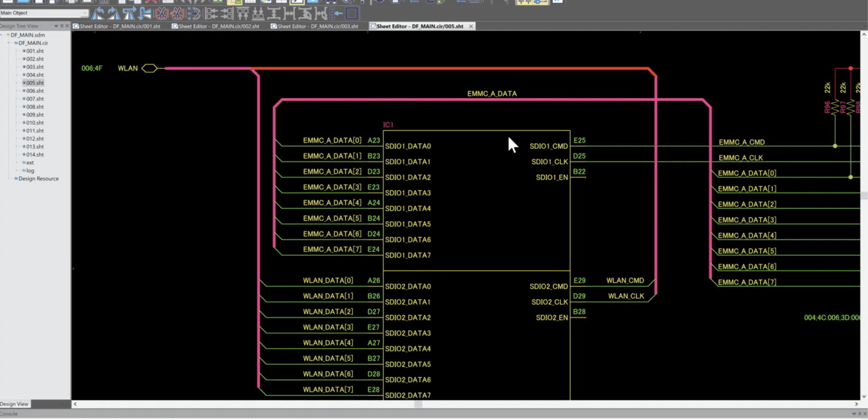The image size is (868, 420).
Task: Close the 005.sht sheet editor tab
Action: coord(471,26)
